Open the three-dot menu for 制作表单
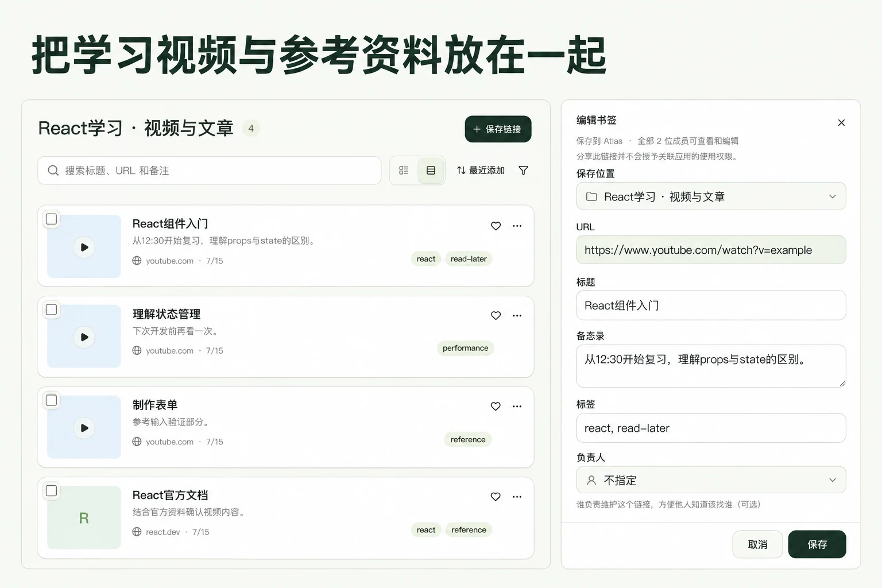 tap(517, 407)
